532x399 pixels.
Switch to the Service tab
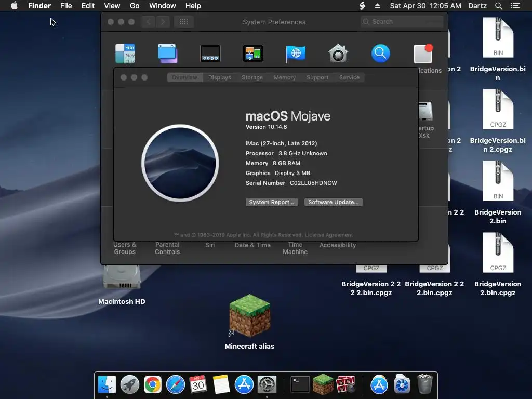tap(349, 77)
